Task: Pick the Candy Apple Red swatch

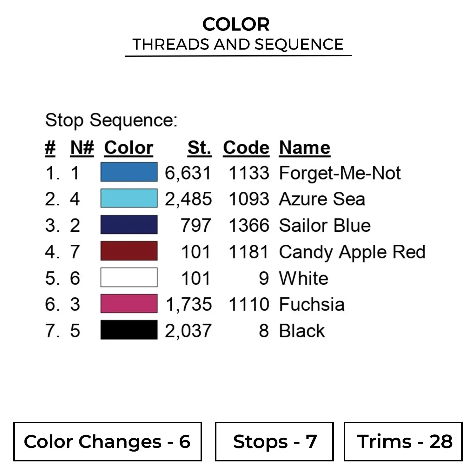Action: click(x=129, y=251)
